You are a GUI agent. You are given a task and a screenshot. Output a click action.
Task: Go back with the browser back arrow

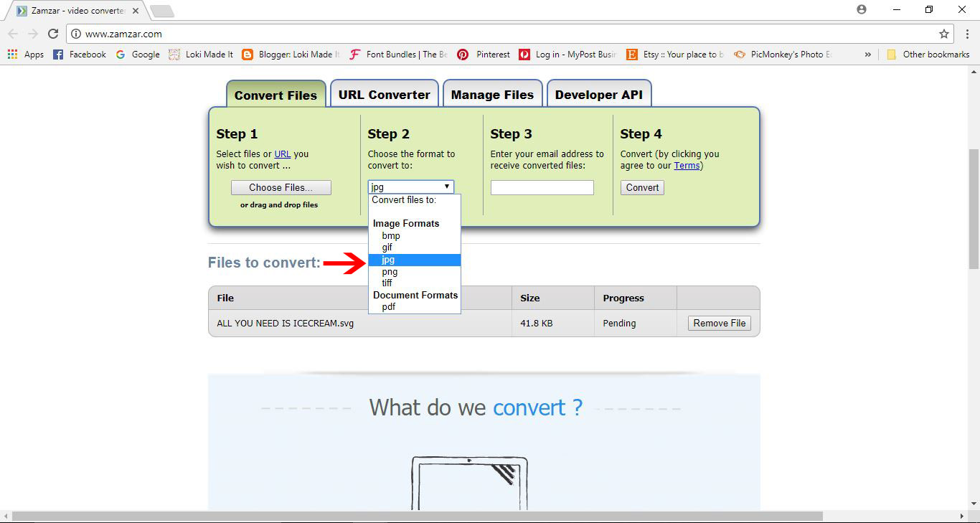click(x=13, y=34)
